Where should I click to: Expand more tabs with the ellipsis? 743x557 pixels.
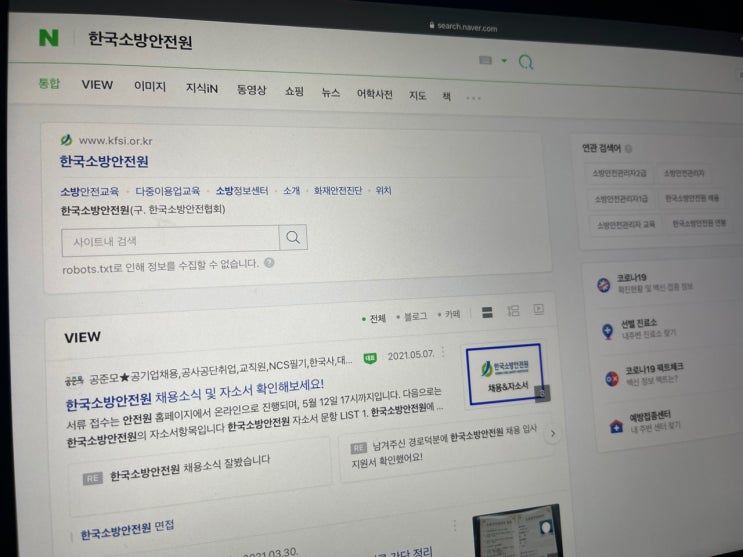[x=473, y=98]
